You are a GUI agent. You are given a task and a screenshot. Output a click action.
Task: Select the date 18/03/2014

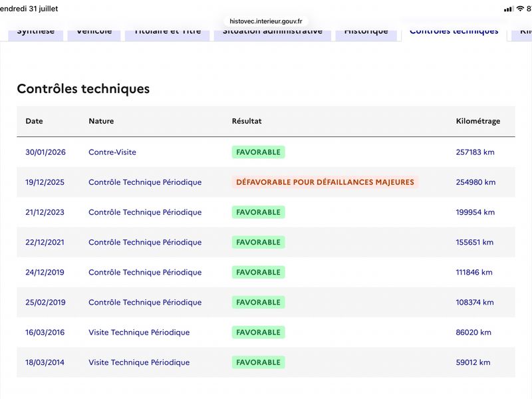click(x=45, y=362)
